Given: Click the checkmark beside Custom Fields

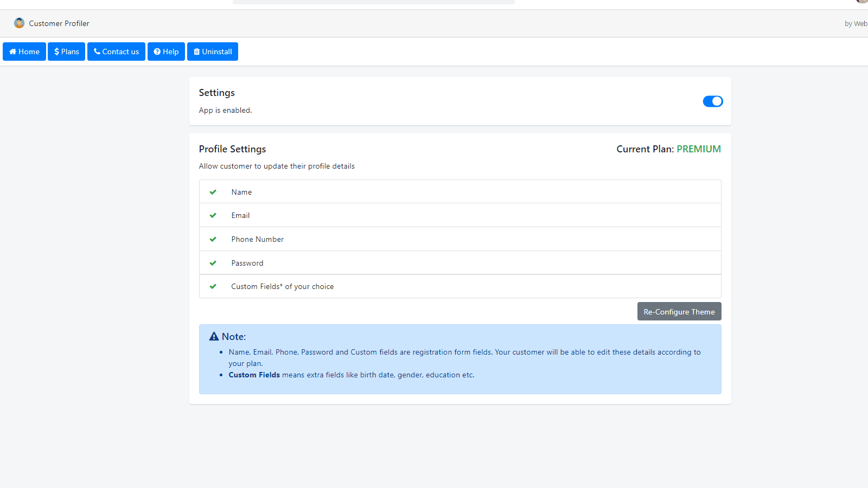Looking at the screenshot, I should (x=213, y=286).
